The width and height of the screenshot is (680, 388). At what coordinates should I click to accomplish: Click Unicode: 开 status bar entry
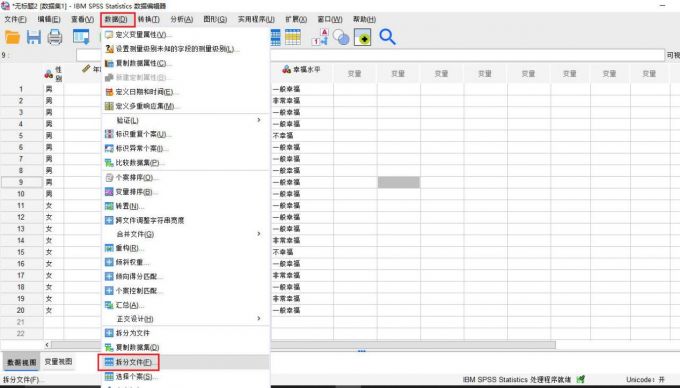pyautogui.click(x=646, y=380)
